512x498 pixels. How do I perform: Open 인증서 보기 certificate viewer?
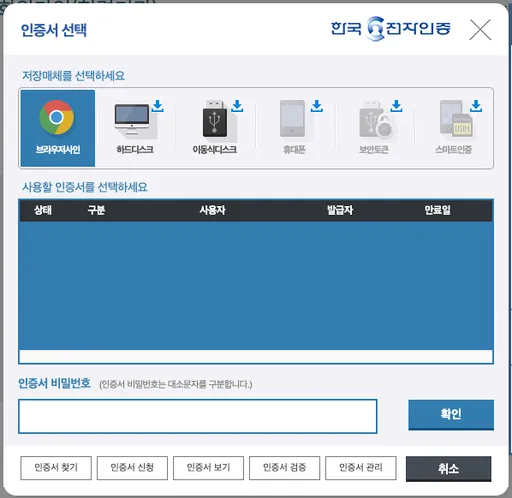[208, 468]
